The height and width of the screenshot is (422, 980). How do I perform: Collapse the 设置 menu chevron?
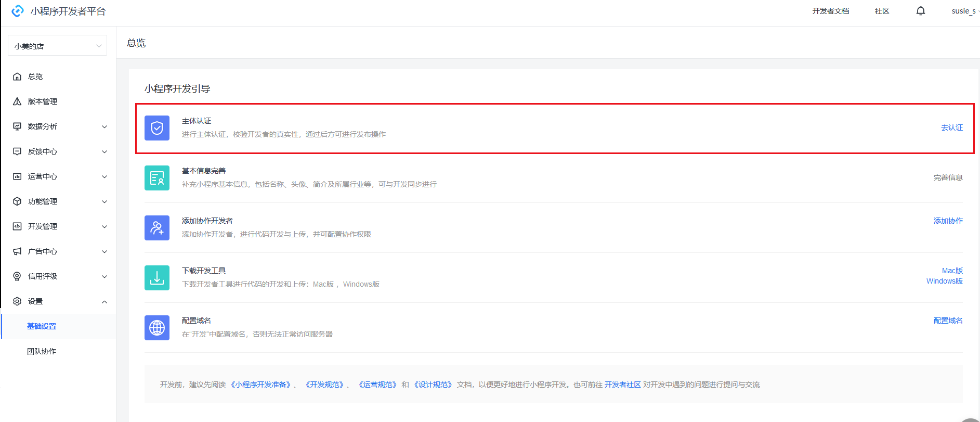(x=104, y=301)
